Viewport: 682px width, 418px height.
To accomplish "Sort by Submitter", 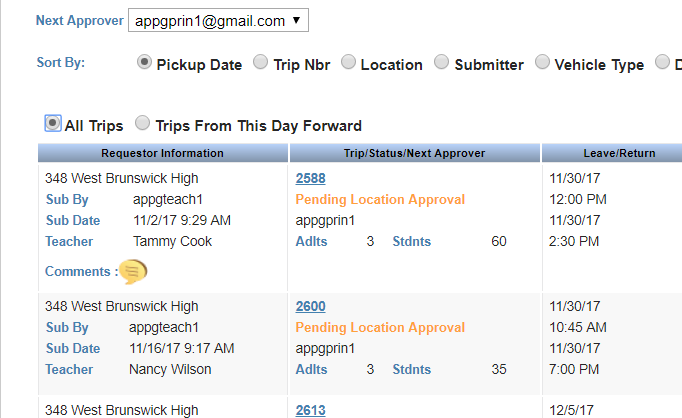I will pyautogui.click(x=441, y=62).
